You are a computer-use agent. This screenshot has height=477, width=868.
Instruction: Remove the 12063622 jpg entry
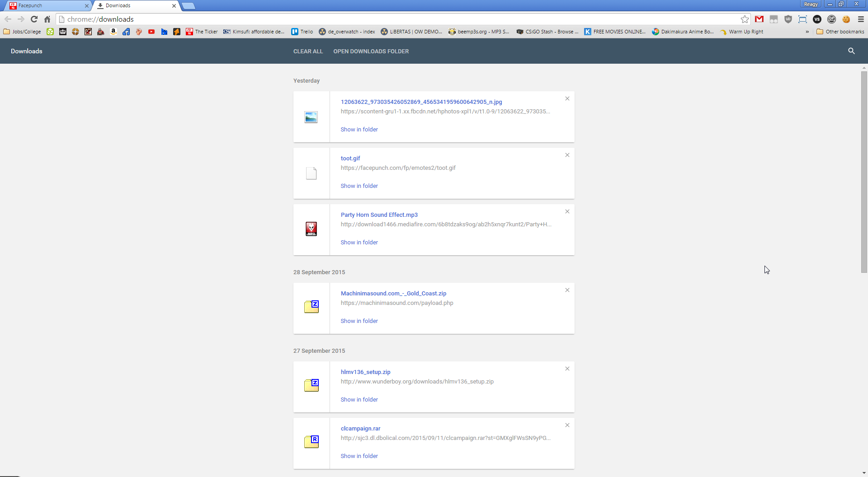tap(567, 98)
